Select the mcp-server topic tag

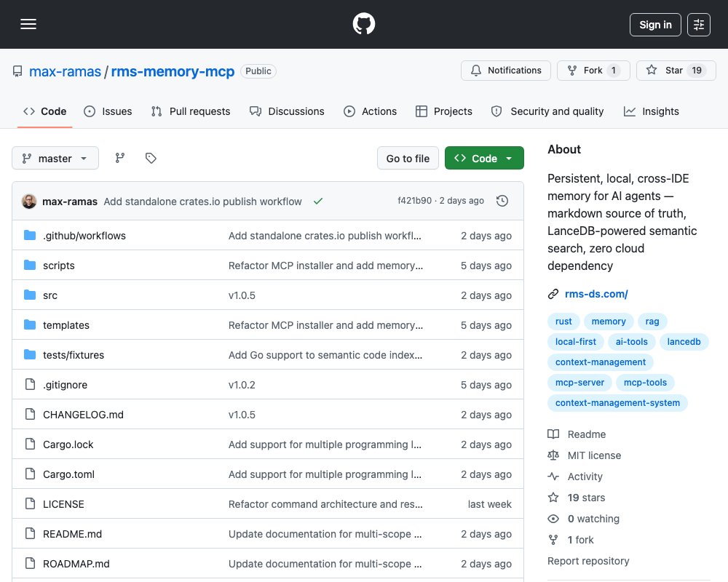click(579, 383)
